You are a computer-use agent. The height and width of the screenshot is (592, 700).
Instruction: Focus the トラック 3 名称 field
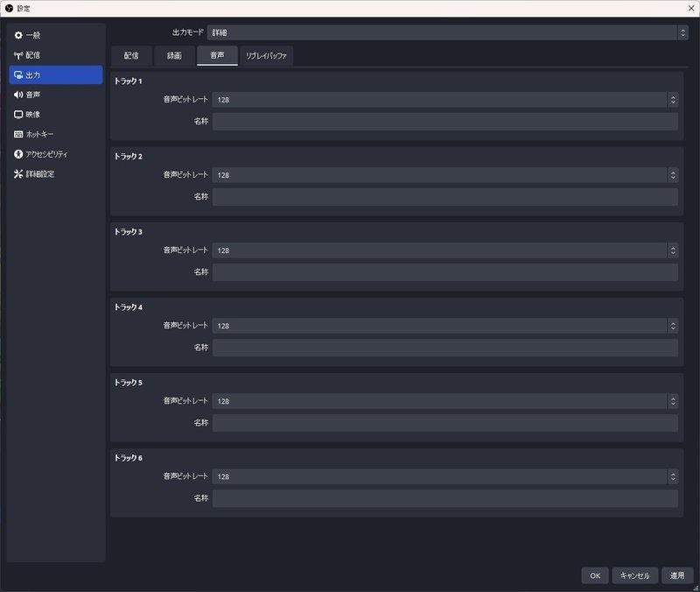(445, 272)
